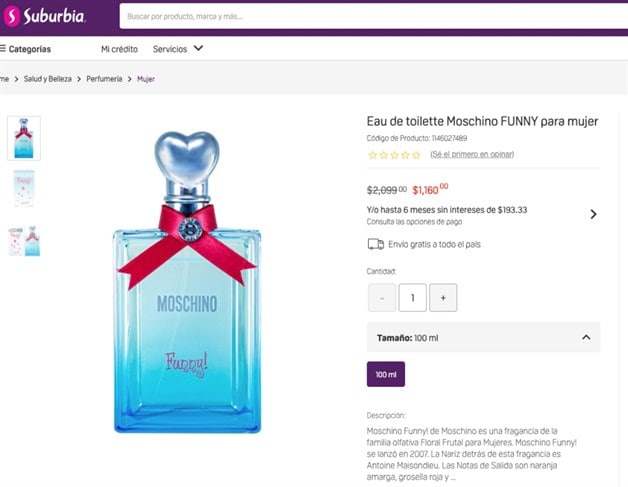Click the star rating icons
Viewport: 628px width, 487px height.
394,155
